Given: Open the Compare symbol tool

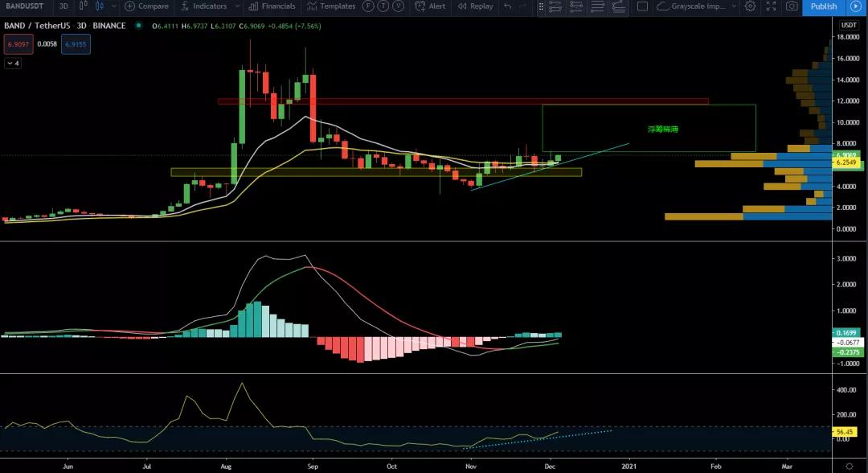Looking at the screenshot, I should 145,6.
